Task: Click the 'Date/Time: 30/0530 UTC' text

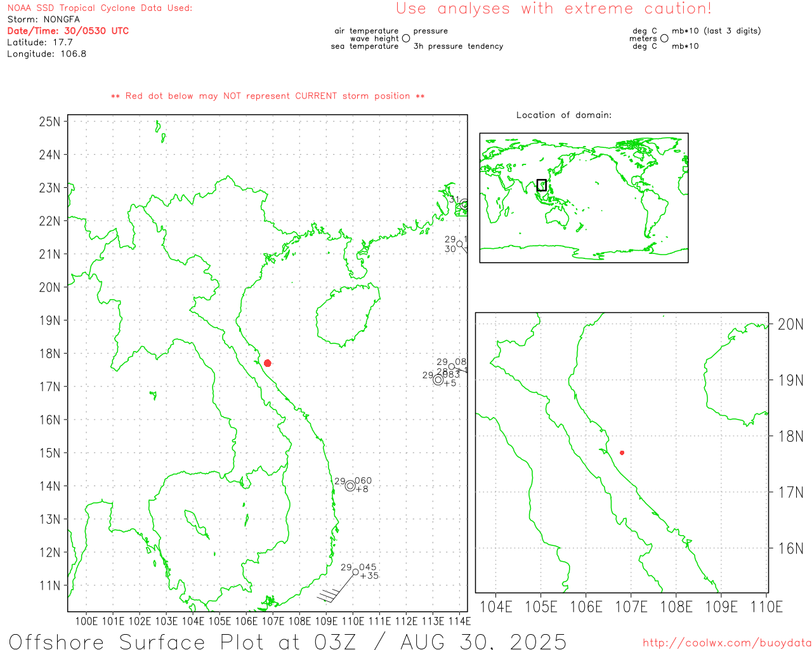Action: click(68, 30)
